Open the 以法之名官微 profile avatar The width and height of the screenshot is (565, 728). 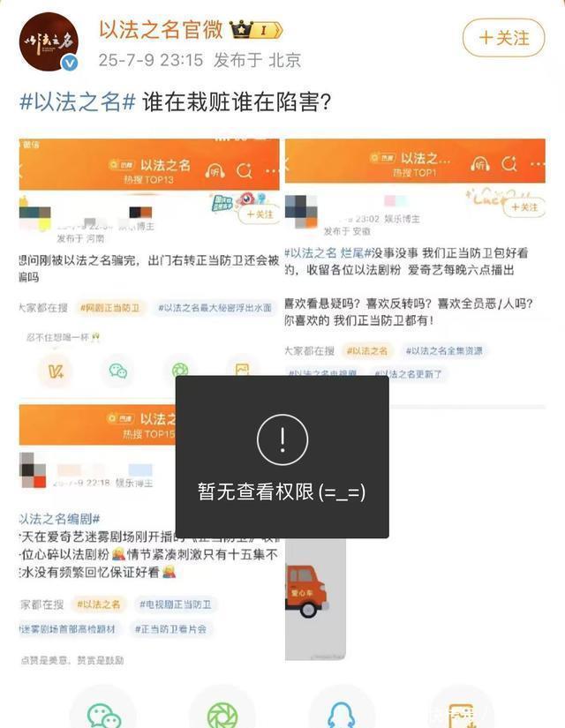click(49, 41)
